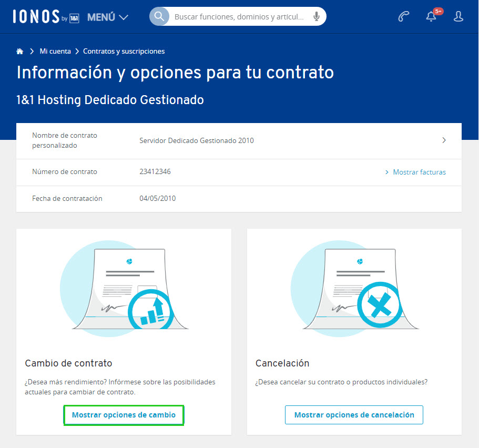Click the Número de contrato label
The height and width of the screenshot is (448, 479).
point(65,172)
